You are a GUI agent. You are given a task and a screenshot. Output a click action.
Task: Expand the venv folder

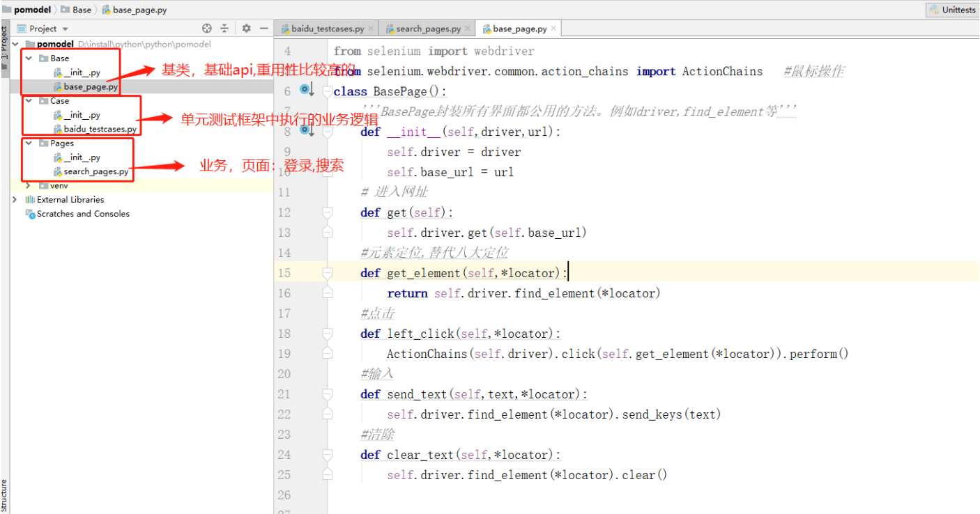point(28,185)
